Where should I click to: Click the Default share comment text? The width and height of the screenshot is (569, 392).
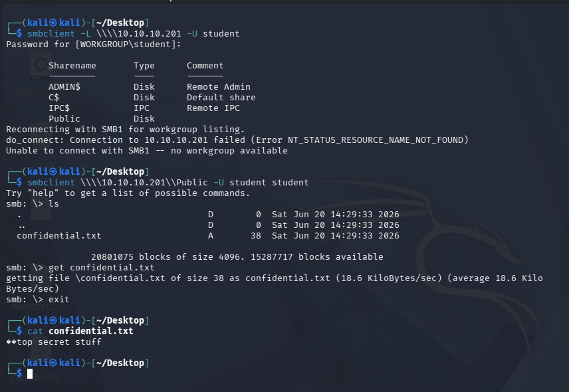(221, 98)
